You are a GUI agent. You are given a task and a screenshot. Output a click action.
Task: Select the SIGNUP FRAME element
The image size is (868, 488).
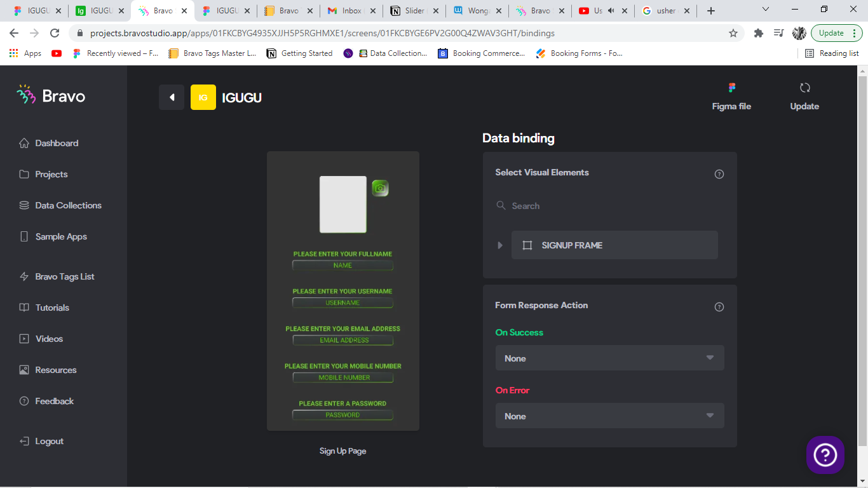click(614, 245)
